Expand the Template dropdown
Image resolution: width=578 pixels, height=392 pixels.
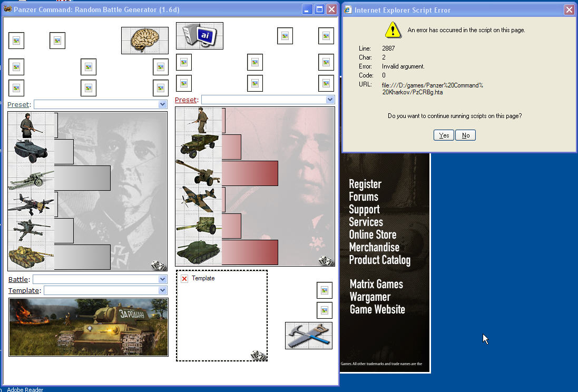[163, 290]
